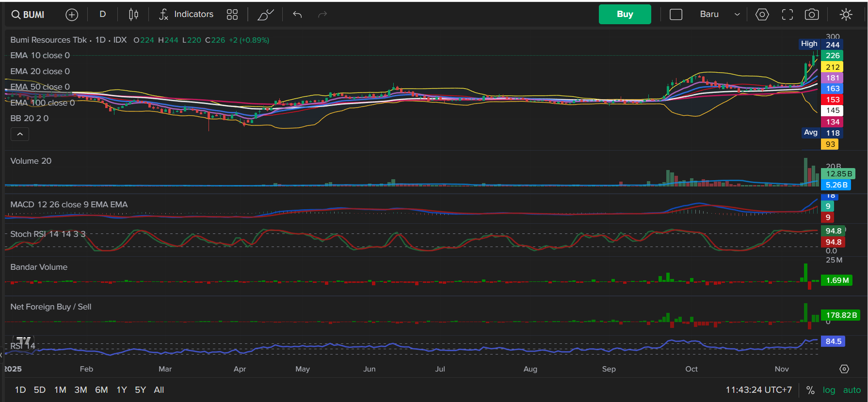
Task: Take a chart snapshot with camera icon
Action: 812,15
